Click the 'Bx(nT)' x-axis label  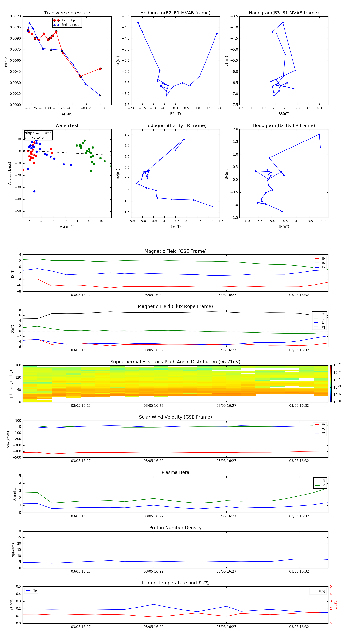(x=284, y=227)
